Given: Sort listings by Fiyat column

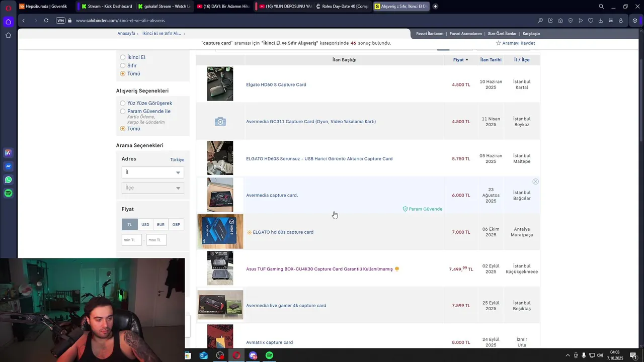Looking at the screenshot, I should click(x=460, y=60).
